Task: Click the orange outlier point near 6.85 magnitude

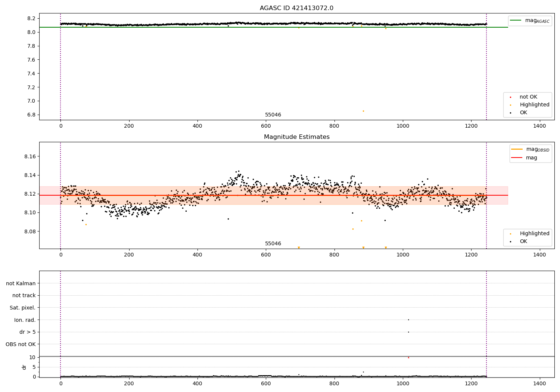Action: [363, 111]
